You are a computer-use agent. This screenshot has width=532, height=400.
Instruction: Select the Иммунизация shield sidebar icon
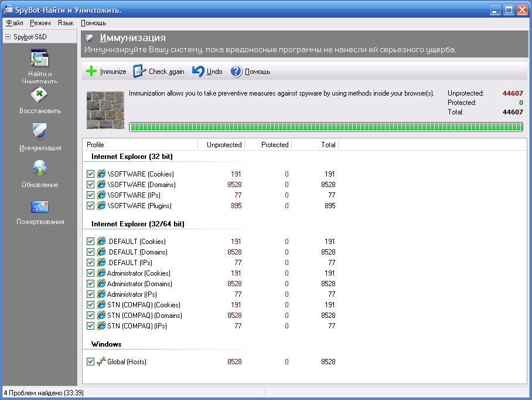[40, 131]
